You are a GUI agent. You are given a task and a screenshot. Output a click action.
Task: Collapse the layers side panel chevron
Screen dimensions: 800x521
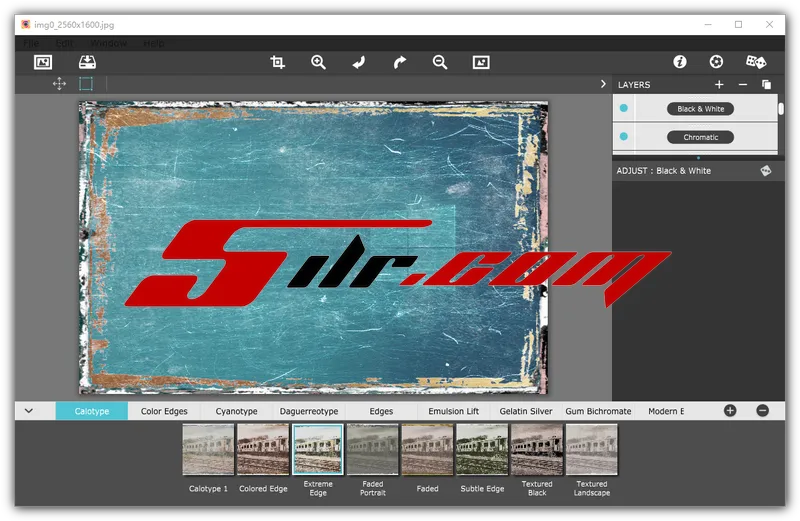603,84
